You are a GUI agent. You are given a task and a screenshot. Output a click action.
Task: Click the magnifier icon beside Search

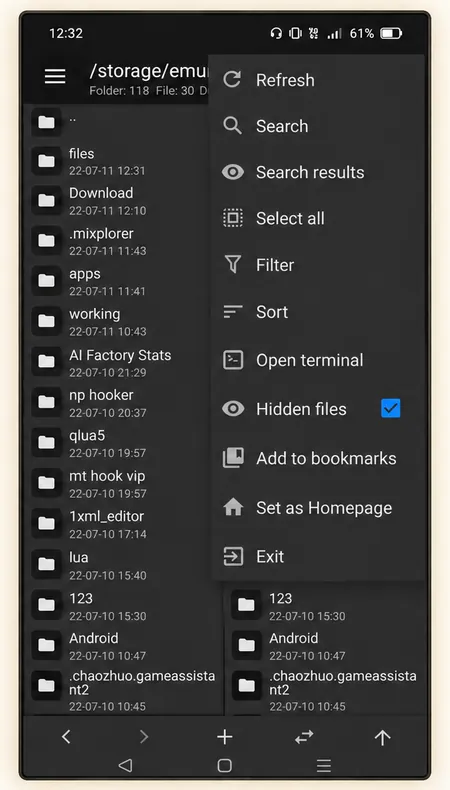tap(232, 126)
